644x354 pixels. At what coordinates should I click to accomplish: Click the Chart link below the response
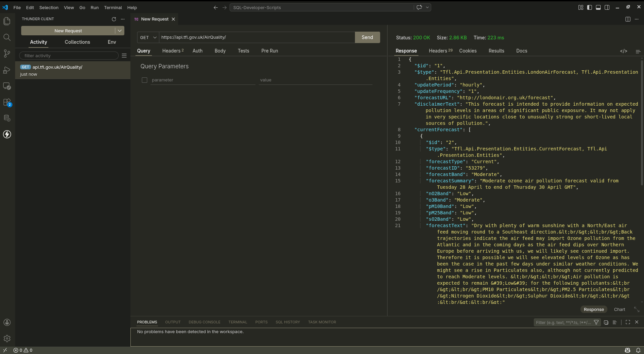click(x=619, y=309)
